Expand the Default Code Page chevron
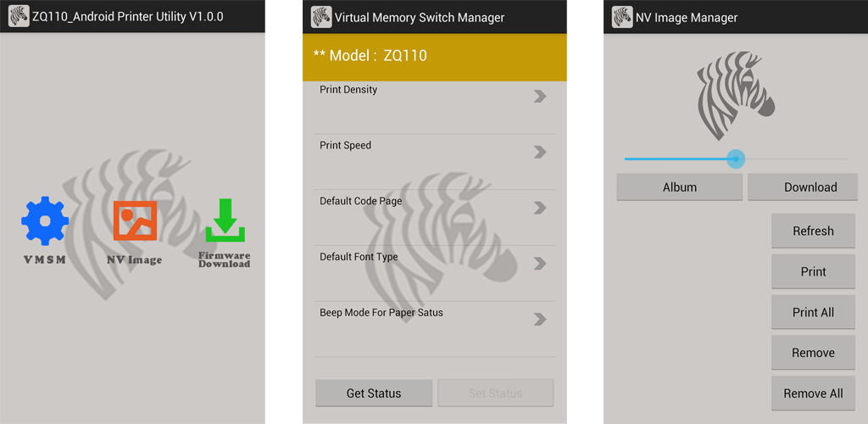This screenshot has width=868, height=424. (540, 209)
